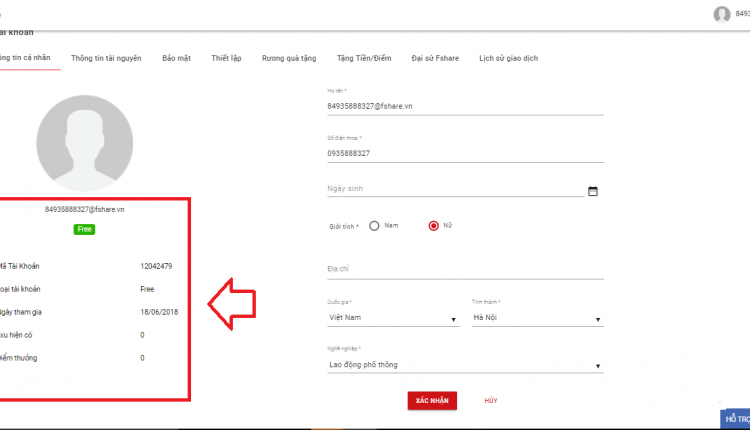Click the Họ tên input field
750x430 pixels.
[465, 106]
